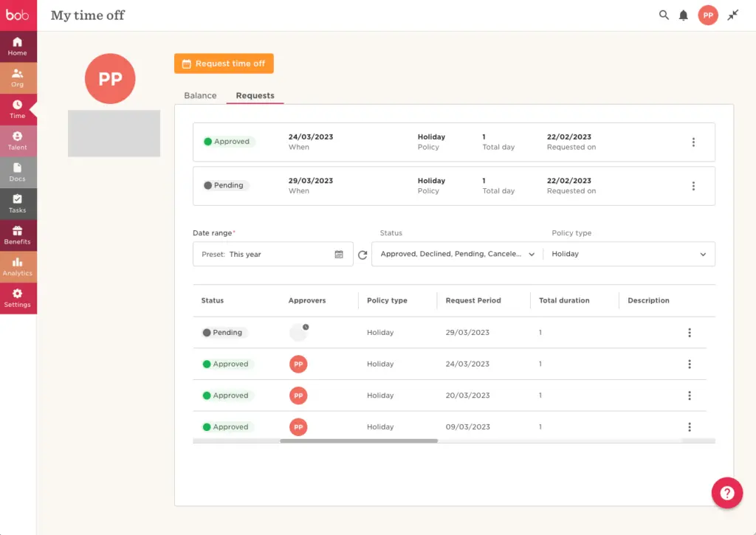The width and height of the screenshot is (756, 535).
Task: Open the Talent section
Action: (18, 141)
